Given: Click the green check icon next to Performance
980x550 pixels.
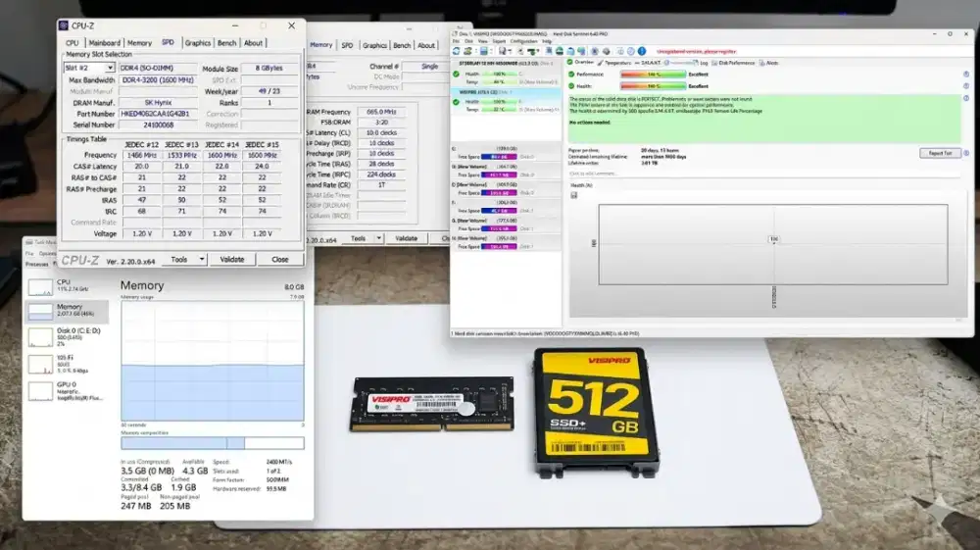Looking at the screenshot, I should [x=571, y=74].
